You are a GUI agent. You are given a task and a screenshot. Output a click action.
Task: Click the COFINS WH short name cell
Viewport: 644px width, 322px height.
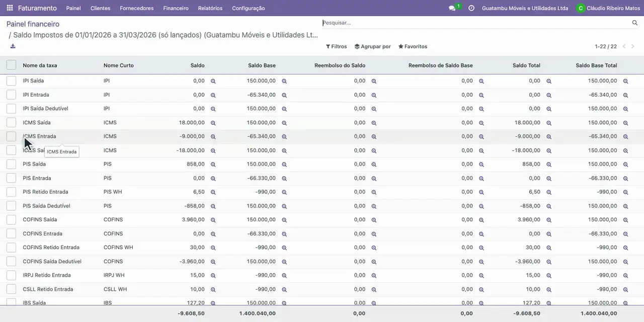118,247
